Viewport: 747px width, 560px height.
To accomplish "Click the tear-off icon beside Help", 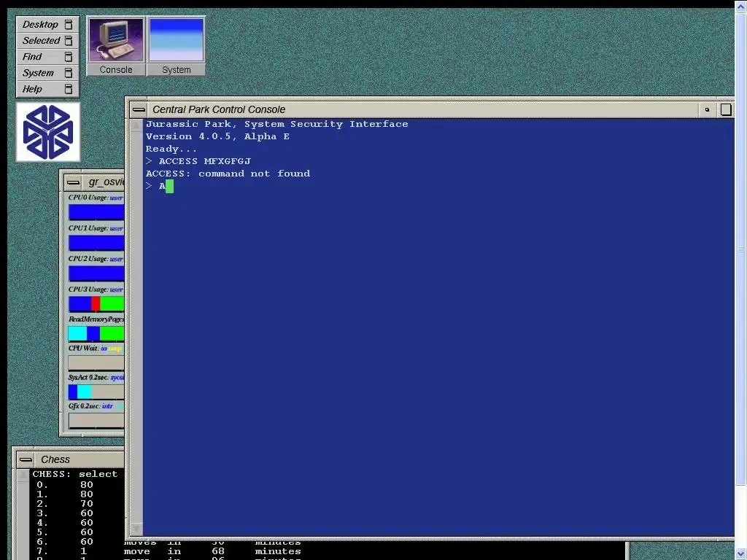I will point(69,89).
